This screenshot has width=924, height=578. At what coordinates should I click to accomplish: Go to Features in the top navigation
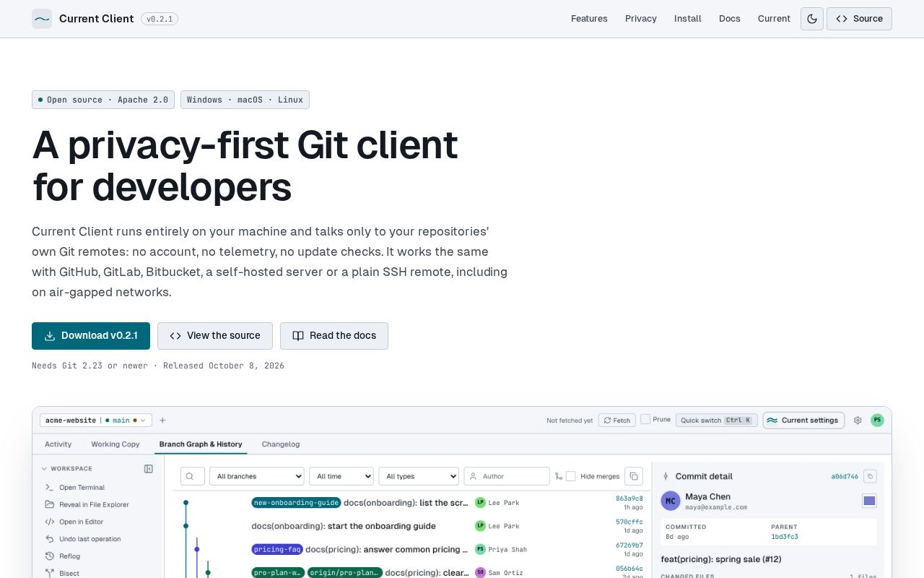click(x=589, y=19)
